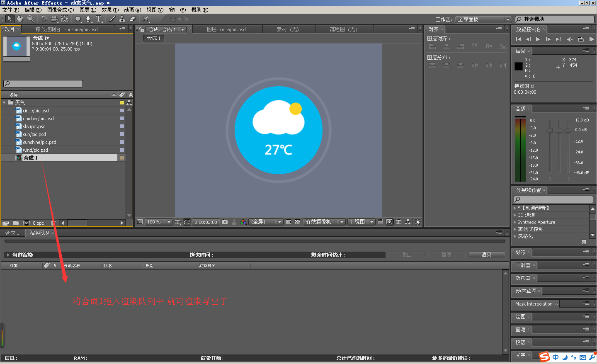Select the Ellipse shape tool
This screenshot has height=364, width=597.
click(78, 19)
